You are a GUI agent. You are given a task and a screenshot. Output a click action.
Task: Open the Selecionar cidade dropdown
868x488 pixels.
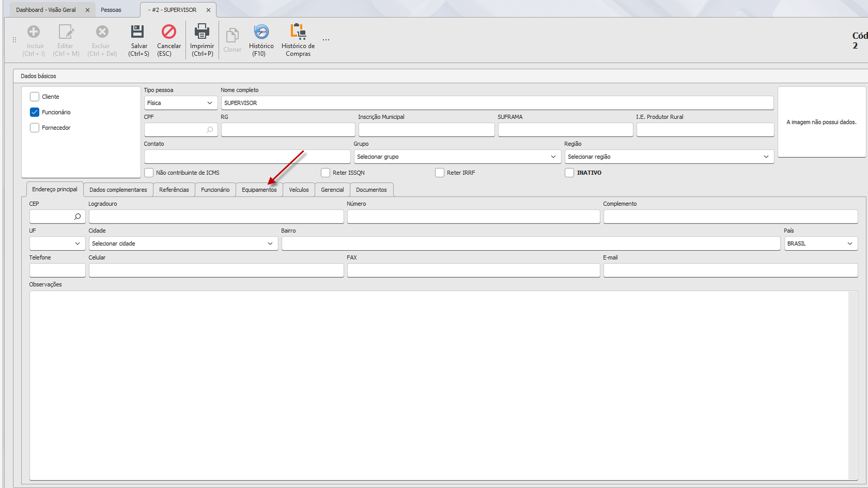point(183,244)
